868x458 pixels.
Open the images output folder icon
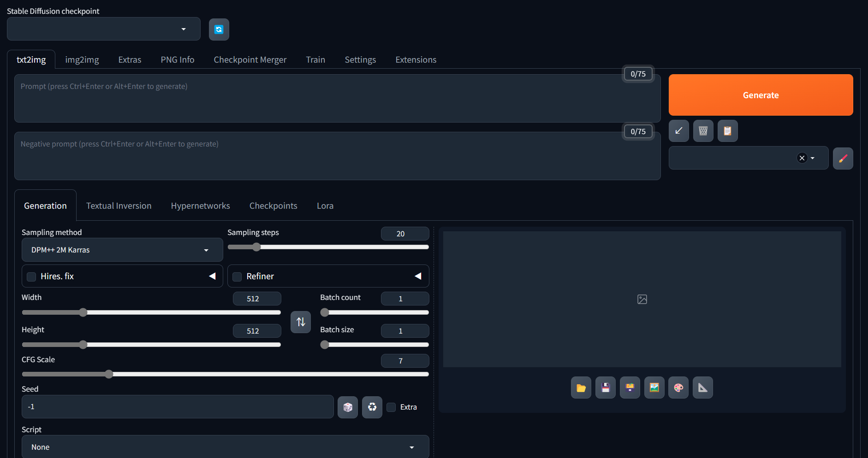(x=581, y=388)
